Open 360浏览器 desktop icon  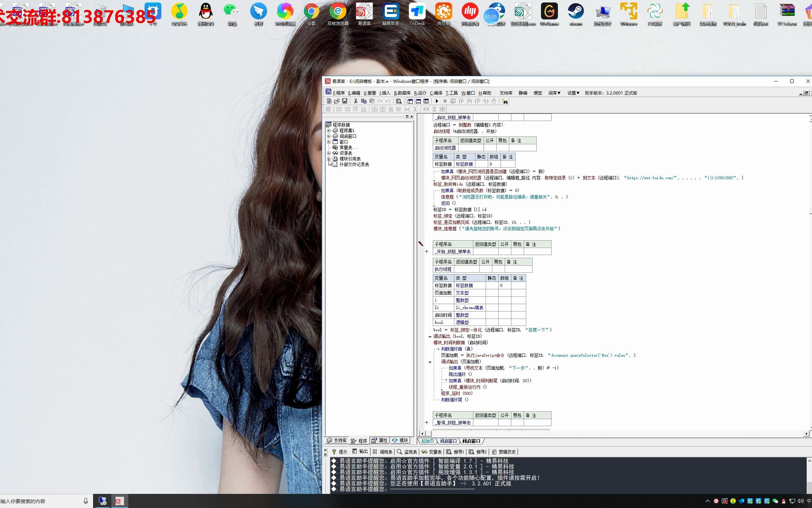point(285,14)
